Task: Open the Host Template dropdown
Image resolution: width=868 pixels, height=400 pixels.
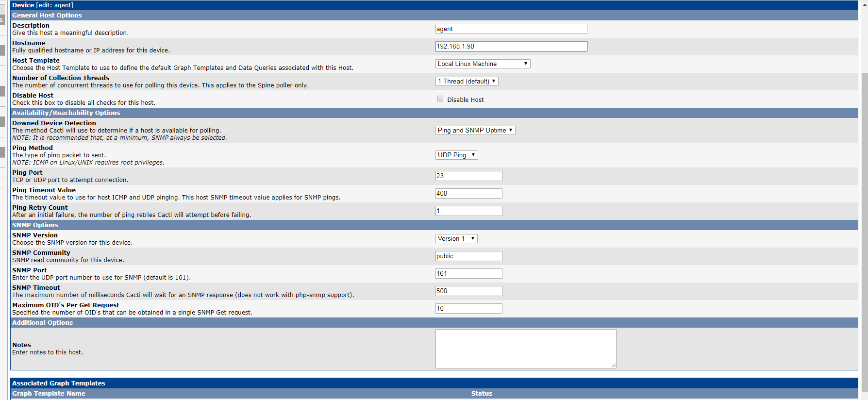Action: [x=483, y=64]
